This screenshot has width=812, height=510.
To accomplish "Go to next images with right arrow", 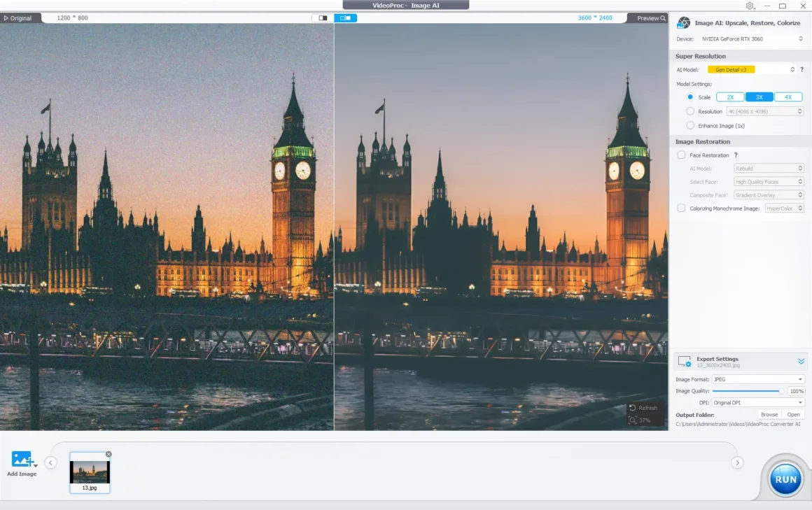I will (x=737, y=462).
